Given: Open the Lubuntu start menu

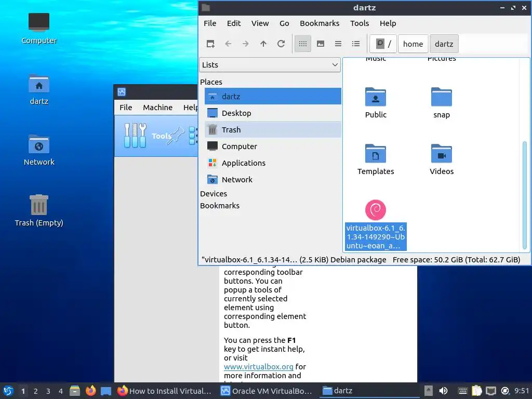Looking at the screenshot, I should tap(8, 391).
